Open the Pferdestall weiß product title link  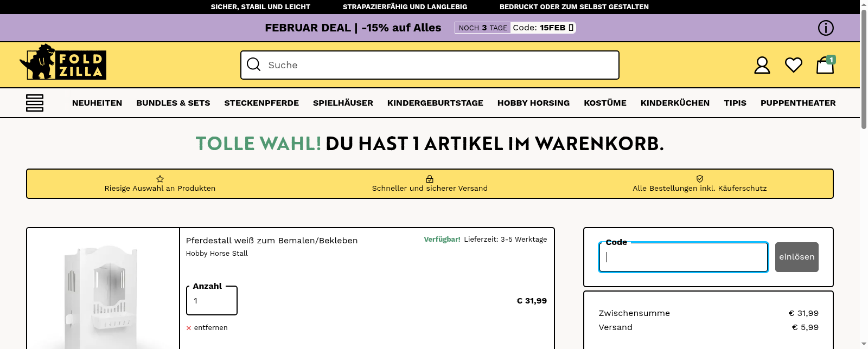(x=272, y=241)
